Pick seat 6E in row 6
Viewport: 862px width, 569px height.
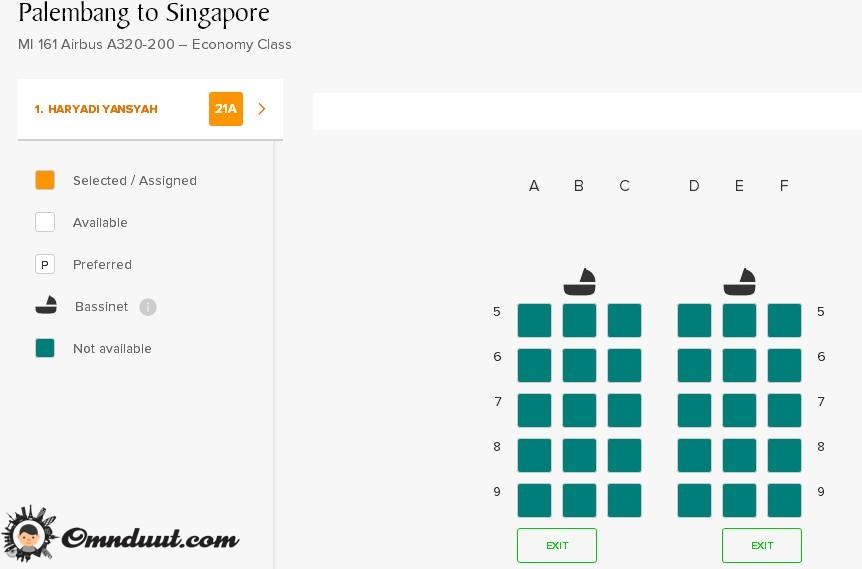point(739,366)
